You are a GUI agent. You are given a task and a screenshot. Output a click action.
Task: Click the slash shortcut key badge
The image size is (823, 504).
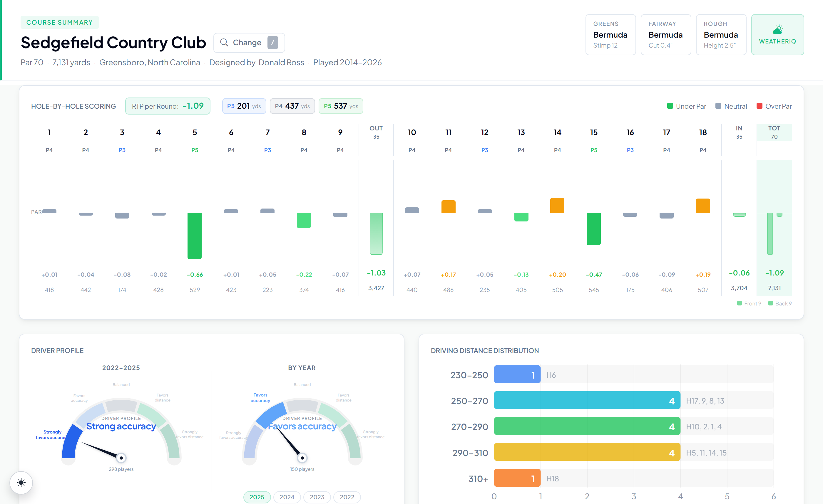point(272,43)
